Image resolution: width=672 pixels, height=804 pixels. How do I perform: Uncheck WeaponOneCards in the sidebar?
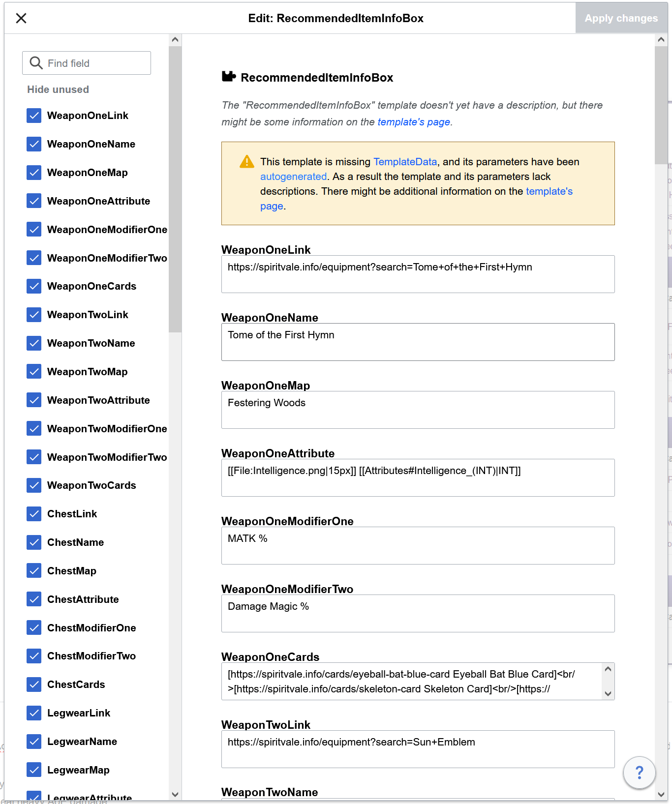point(34,286)
